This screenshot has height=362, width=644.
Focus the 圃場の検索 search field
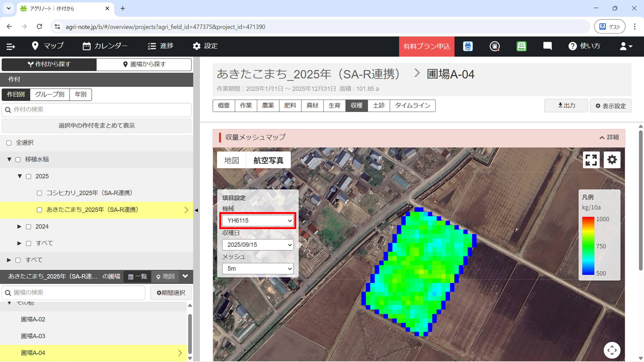pos(73,293)
